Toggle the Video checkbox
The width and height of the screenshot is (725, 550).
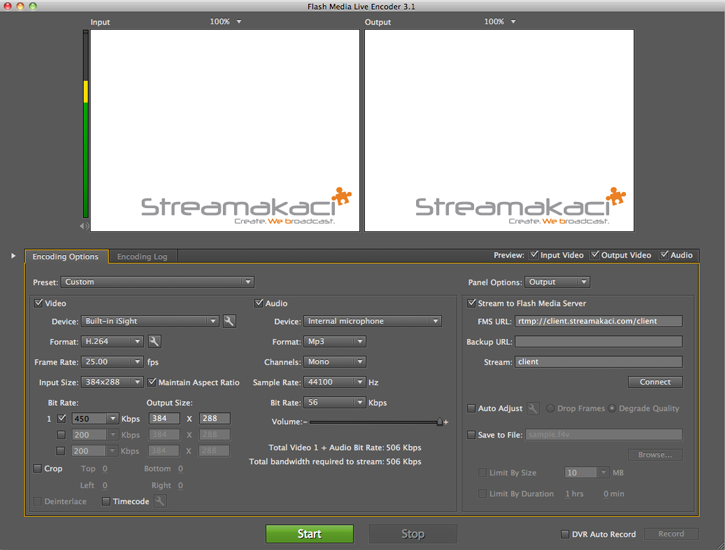(x=39, y=303)
